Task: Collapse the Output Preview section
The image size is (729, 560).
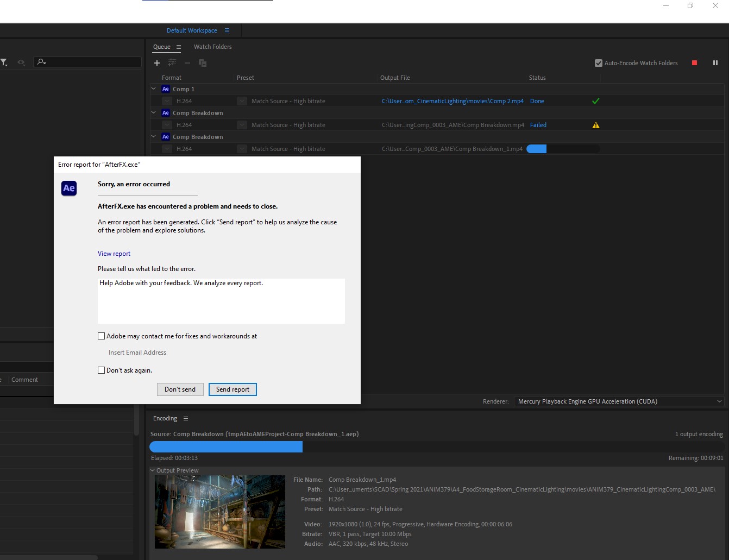Action: point(152,470)
